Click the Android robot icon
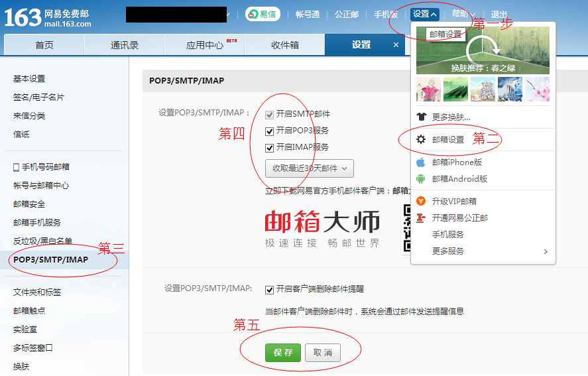The width and height of the screenshot is (588, 376). click(x=421, y=179)
